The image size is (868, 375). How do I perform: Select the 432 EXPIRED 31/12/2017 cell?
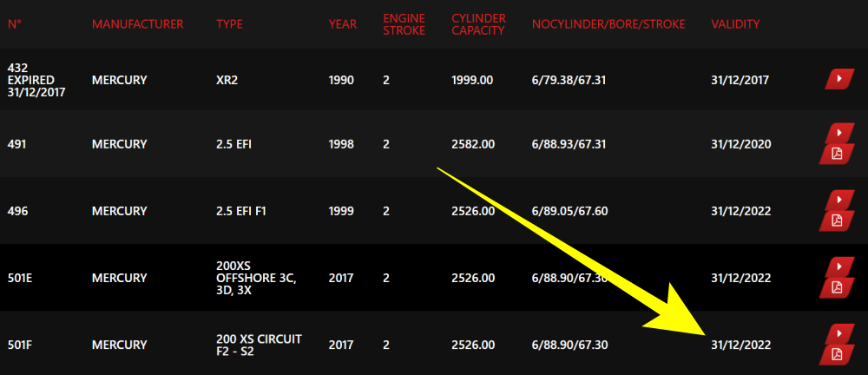36,80
